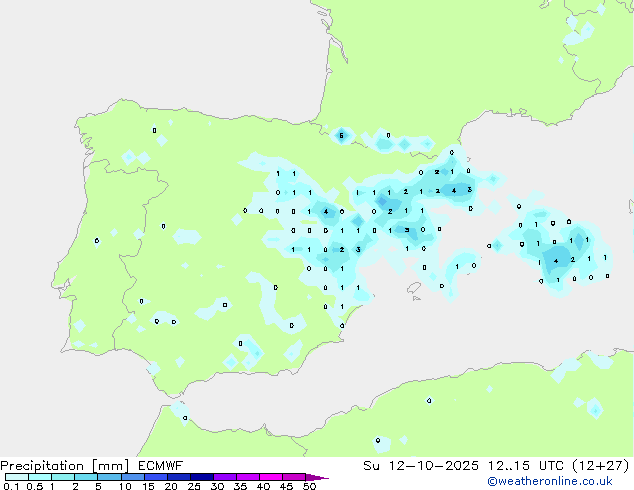Select the 45–50 mm legend color swatch

point(294,477)
